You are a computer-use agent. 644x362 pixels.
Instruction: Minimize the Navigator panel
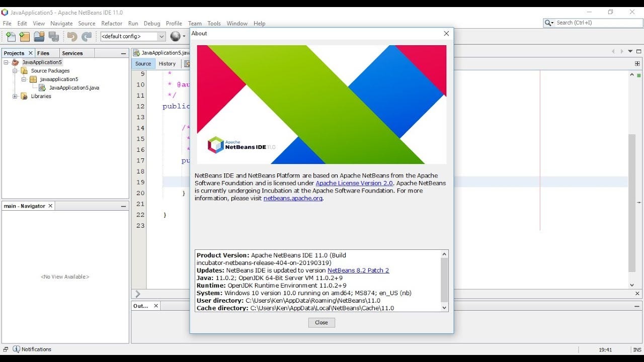point(123,206)
